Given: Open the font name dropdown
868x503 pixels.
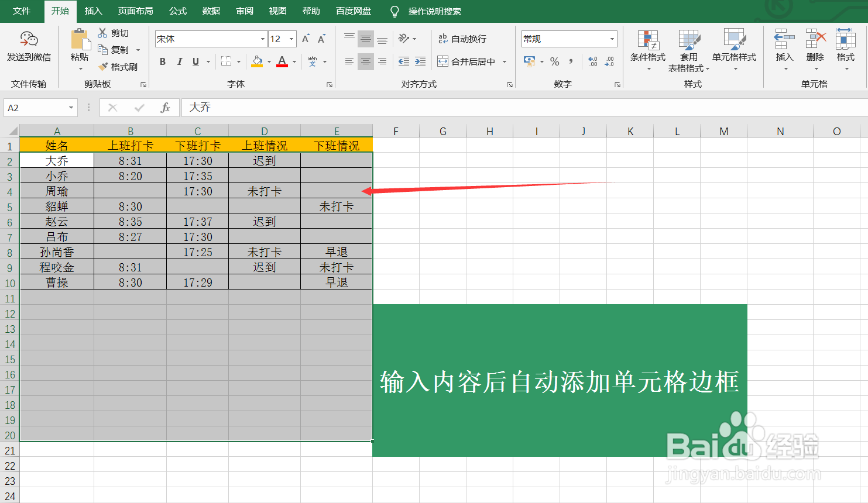Looking at the screenshot, I should coord(263,39).
